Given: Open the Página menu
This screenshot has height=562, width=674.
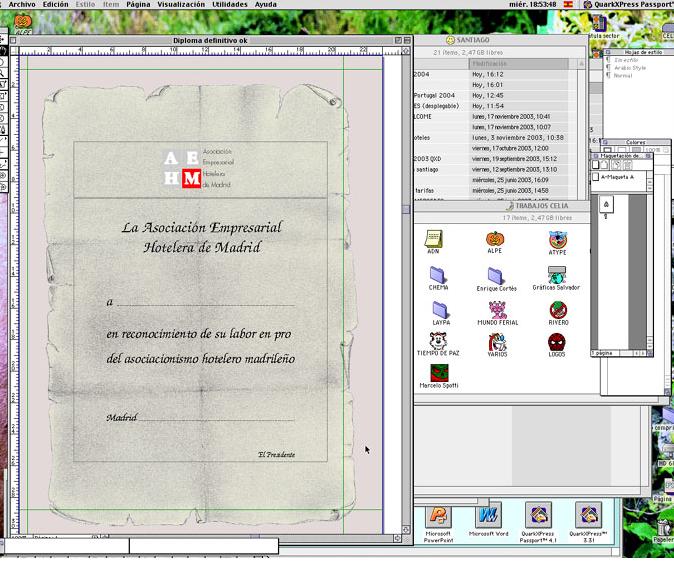Looking at the screenshot, I should (x=138, y=4).
